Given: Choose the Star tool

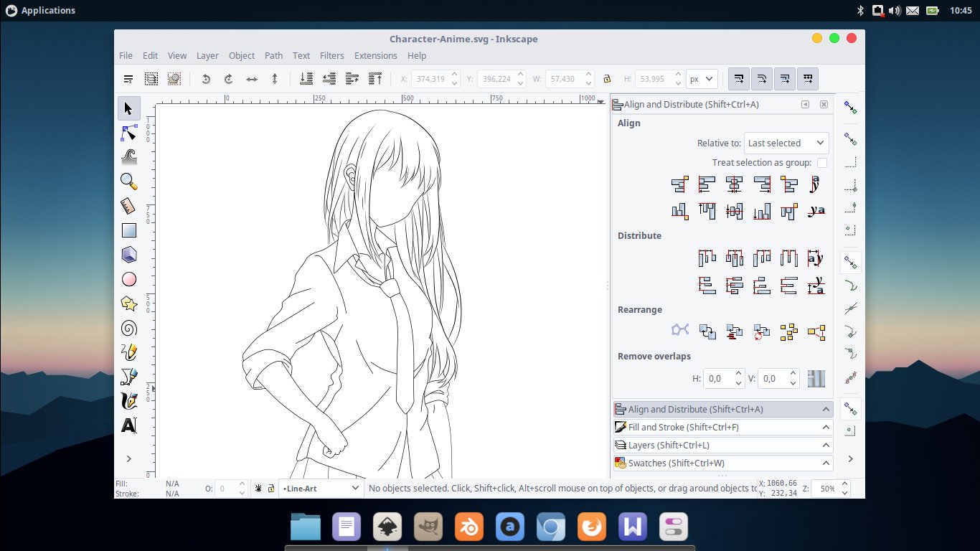Looking at the screenshot, I should [x=129, y=303].
